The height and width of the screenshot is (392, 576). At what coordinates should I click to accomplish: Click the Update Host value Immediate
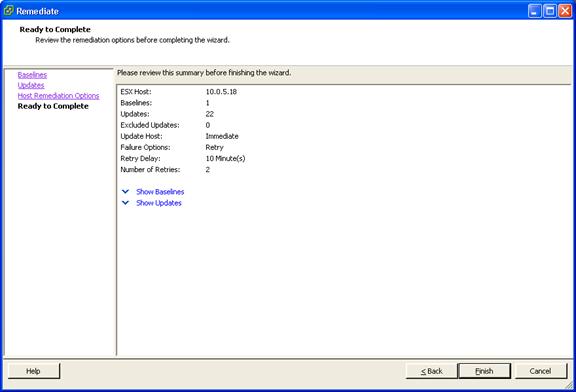coord(222,136)
